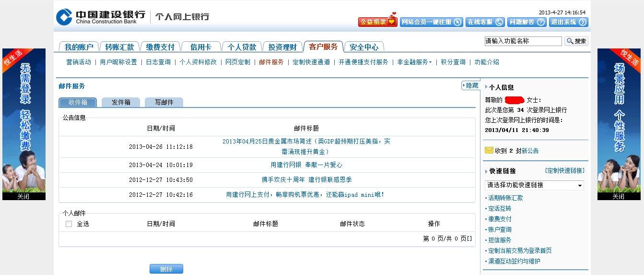Click the 第 0 页/共 0 页 pager text

tap(447, 239)
